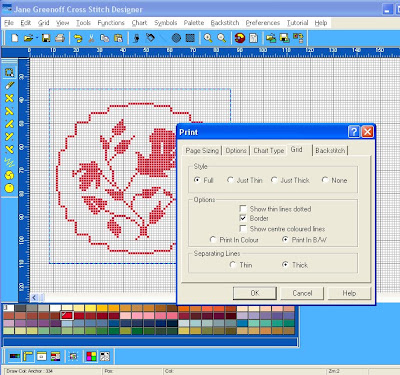
Task: Click the Print icon in toolbar
Action: tap(60, 38)
